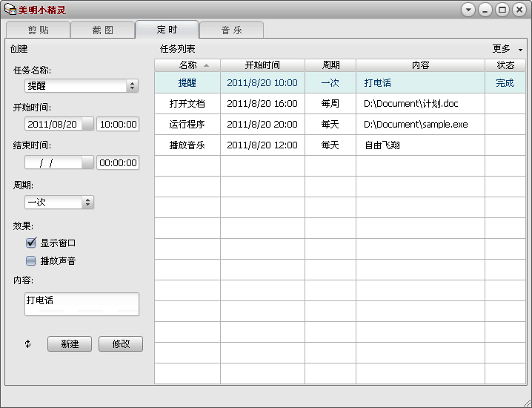Click the 每周 period cell
Screen dimensions: 532x408
330,103
